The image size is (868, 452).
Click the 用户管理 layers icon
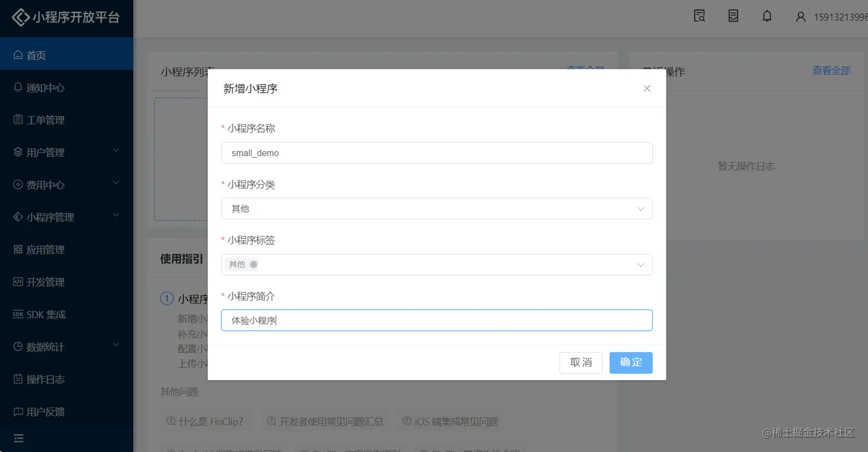coord(18,153)
